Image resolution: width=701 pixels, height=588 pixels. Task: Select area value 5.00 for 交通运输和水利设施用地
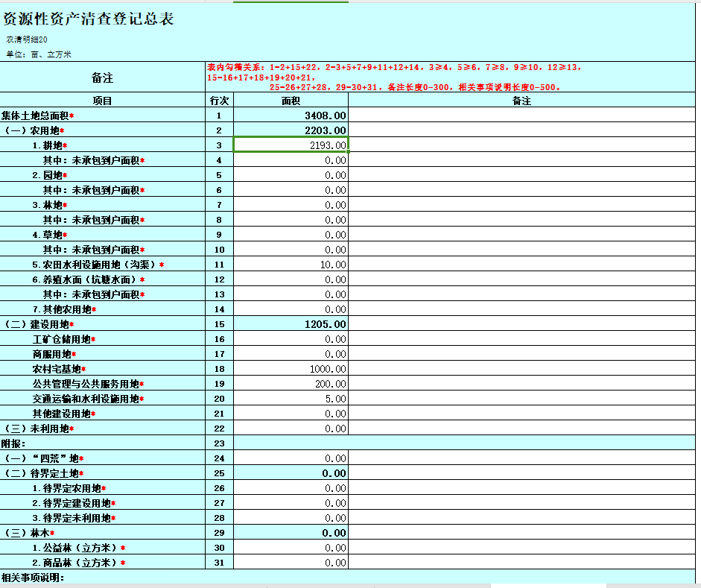(291, 399)
